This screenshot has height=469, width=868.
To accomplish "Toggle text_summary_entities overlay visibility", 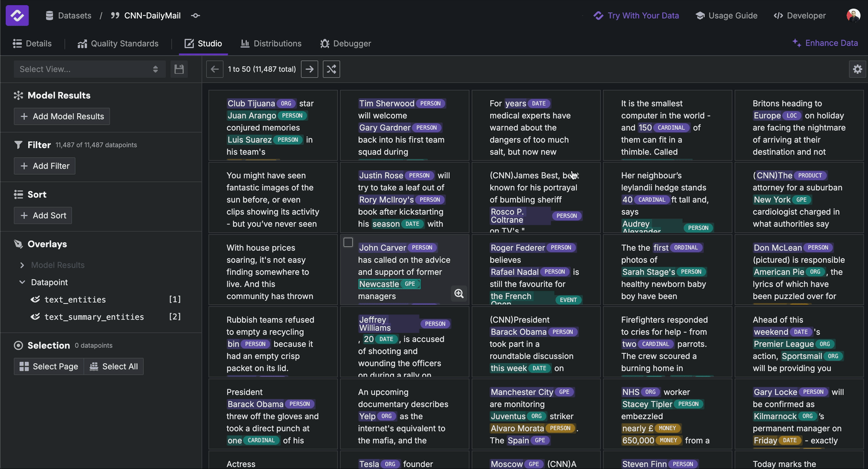I will click(35, 317).
